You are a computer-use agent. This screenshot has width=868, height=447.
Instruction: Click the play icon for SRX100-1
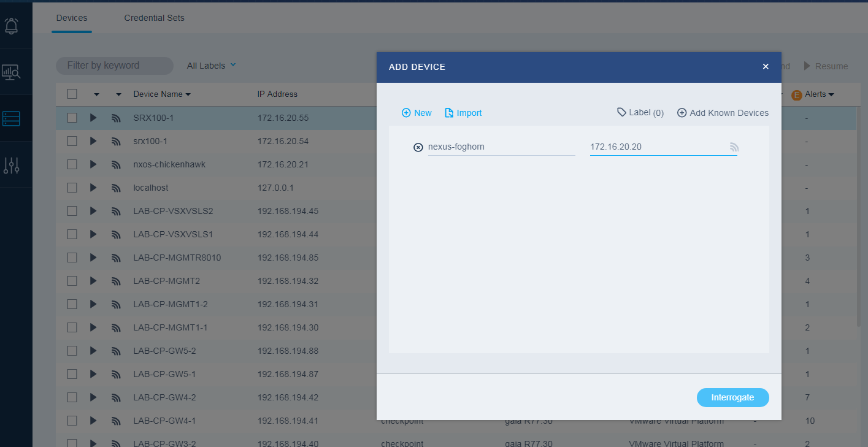[x=93, y=118]
